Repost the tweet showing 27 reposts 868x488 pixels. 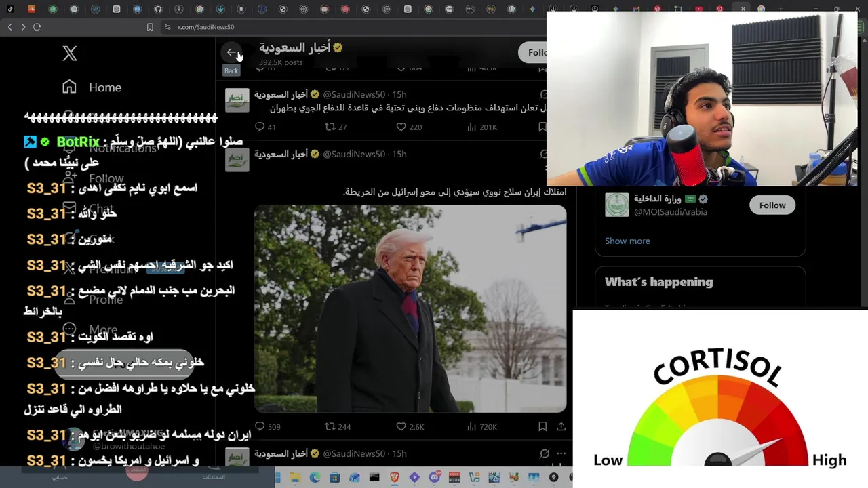[x=336, y=127]
